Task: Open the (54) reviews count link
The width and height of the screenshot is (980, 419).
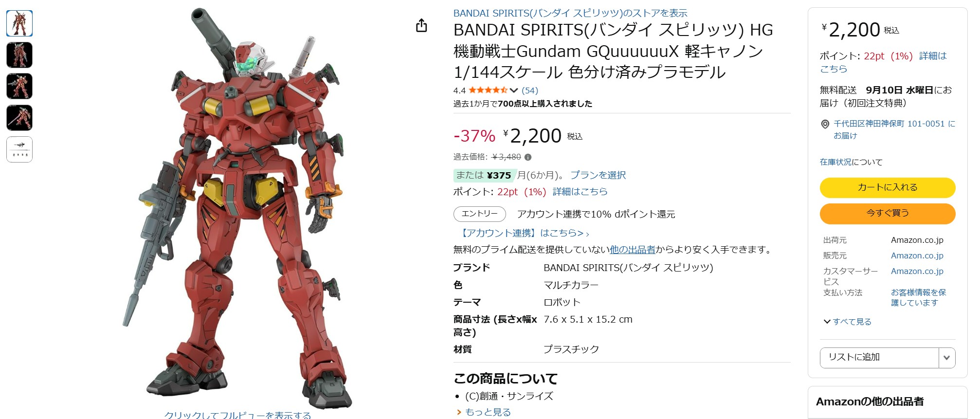Action: coord(530,91)
